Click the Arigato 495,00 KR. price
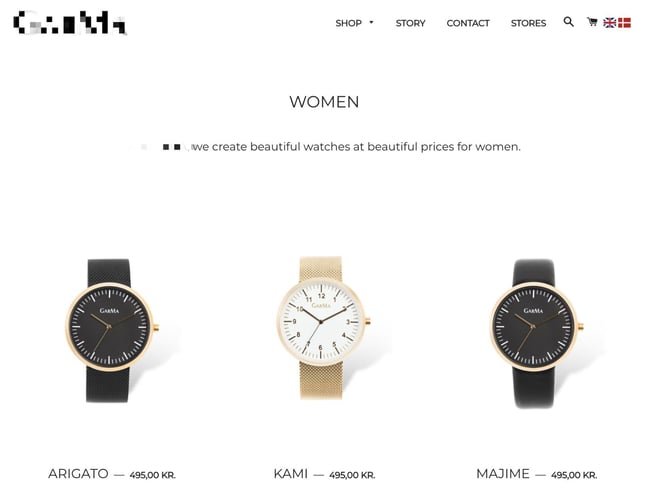The height and width of the screenshot is (500, 650). tap(153, 475)
